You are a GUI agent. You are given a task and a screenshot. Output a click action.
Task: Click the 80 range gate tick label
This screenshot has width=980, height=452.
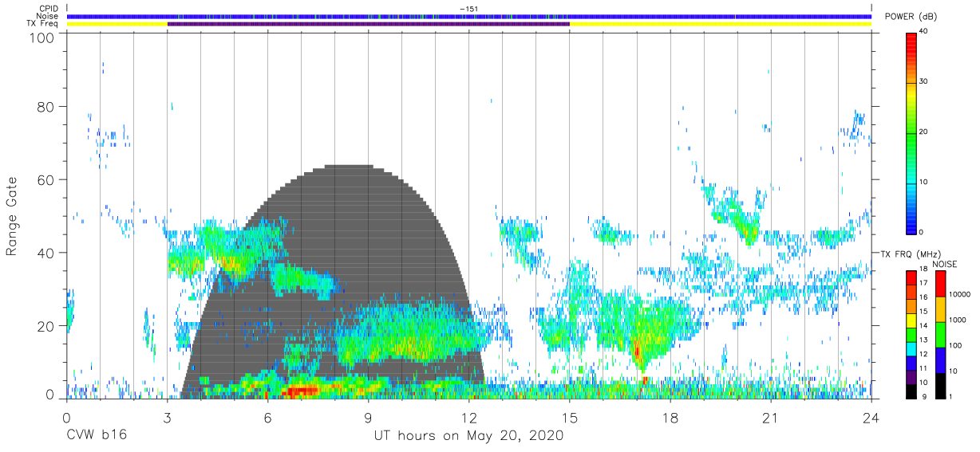click(x=45, y=107)
